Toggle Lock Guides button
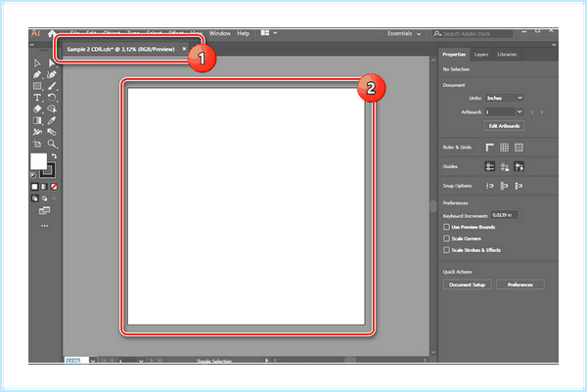Image resolution: width=587 pixels, height=392 pixels. click(504, 166)
